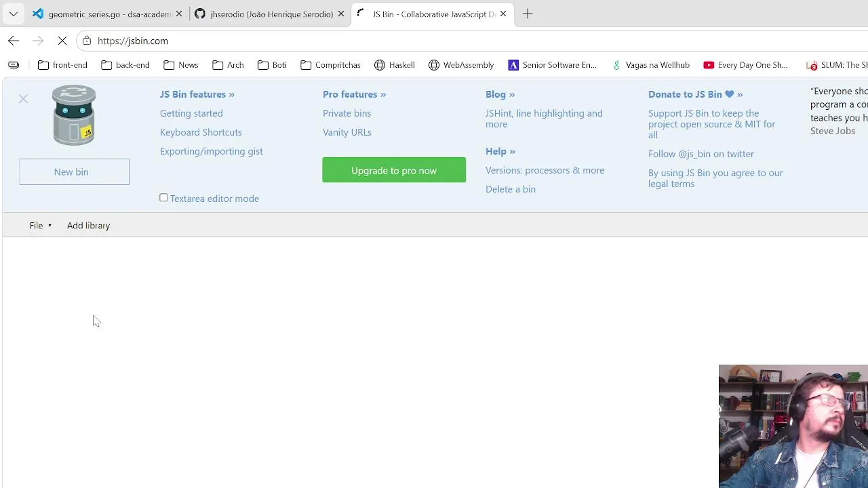Click Add library in the toolbar
This screenshot has width=868, height=488.
(88, 225)
